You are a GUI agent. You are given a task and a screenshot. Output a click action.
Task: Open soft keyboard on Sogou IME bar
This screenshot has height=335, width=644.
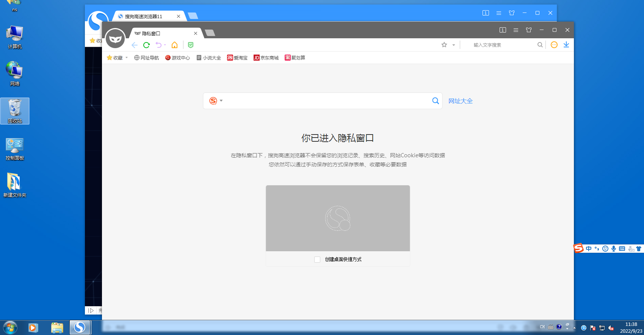[x=622, y=249]
